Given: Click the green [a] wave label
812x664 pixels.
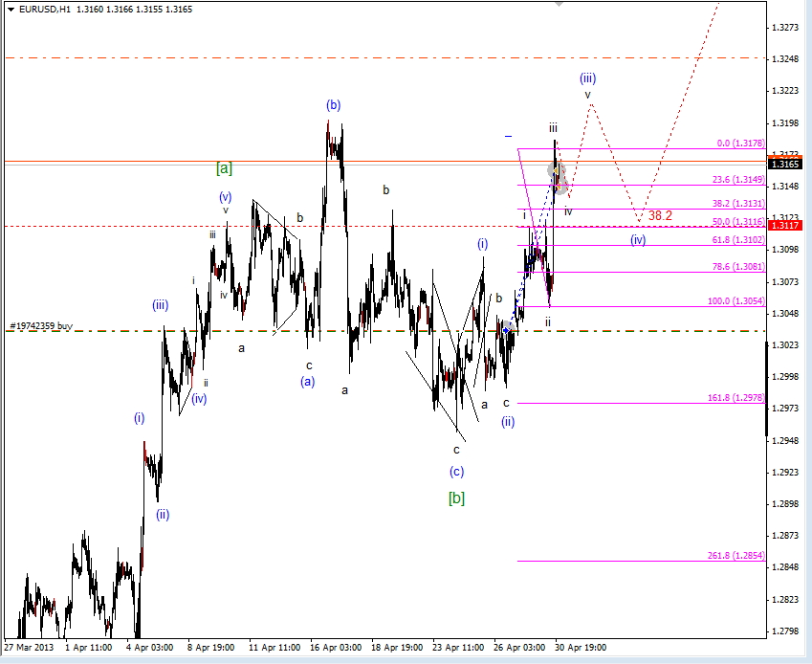Looking at the screenshot, I should pos(224,168).
